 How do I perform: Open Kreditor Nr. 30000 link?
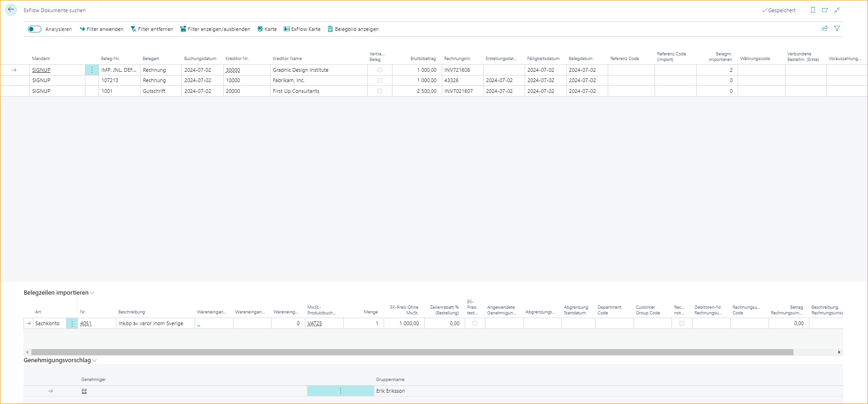tap(233, 70)
